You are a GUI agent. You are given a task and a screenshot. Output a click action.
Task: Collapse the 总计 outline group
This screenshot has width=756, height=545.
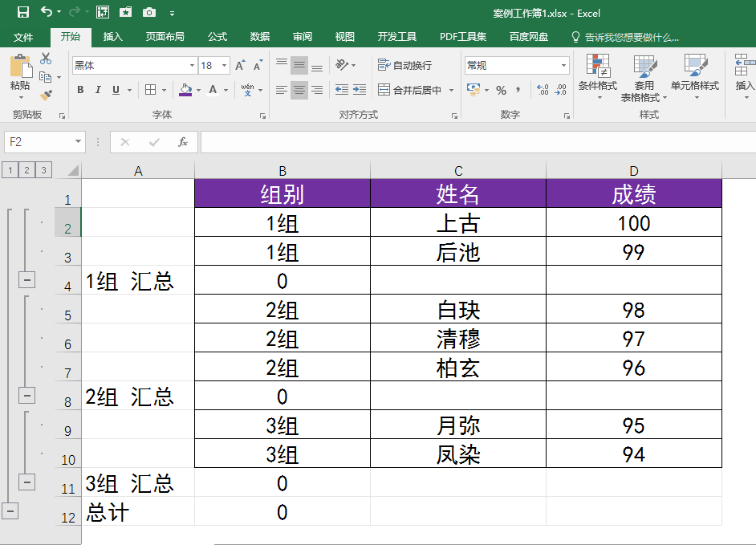[10, 510]
